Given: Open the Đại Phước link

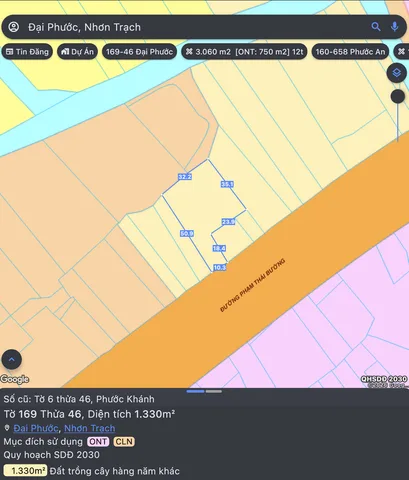Looking at the screenshot, I should point(36,428).
